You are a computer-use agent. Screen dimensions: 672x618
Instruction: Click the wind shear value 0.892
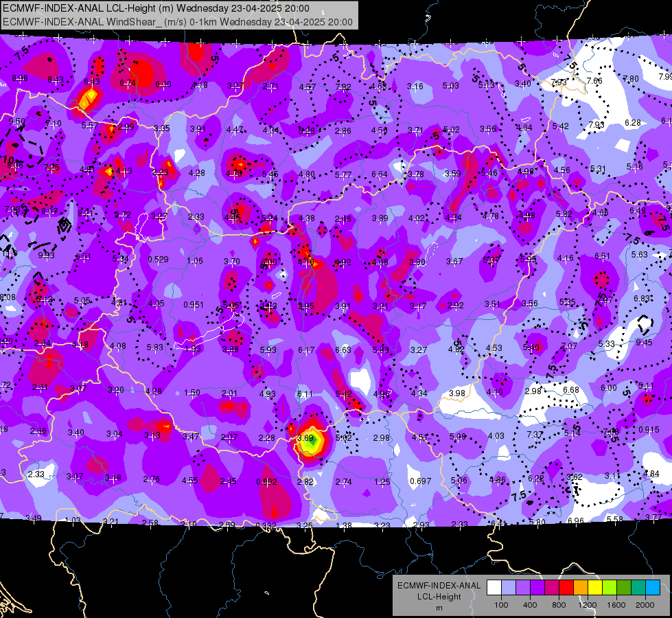pyautogui.click(x=267, y=481)
